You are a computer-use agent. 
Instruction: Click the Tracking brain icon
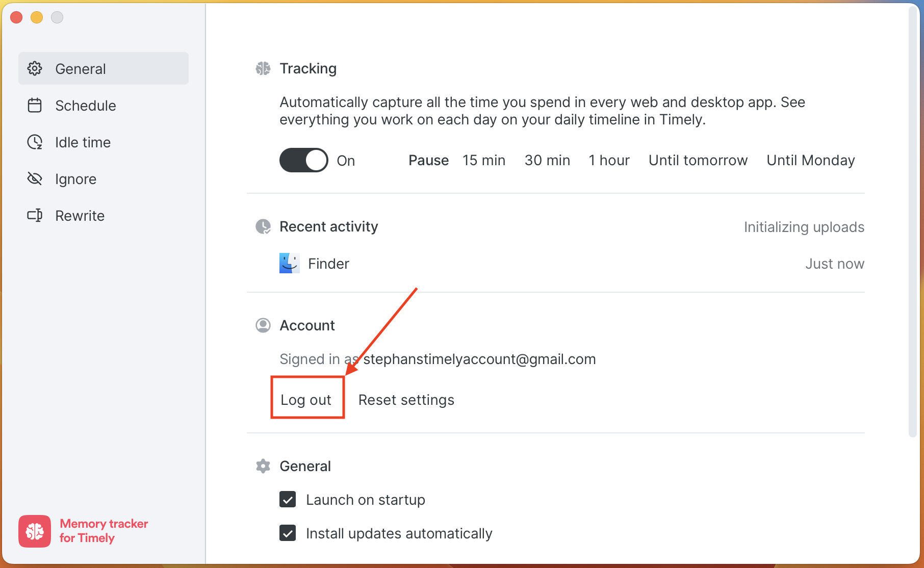coord(263,68)
